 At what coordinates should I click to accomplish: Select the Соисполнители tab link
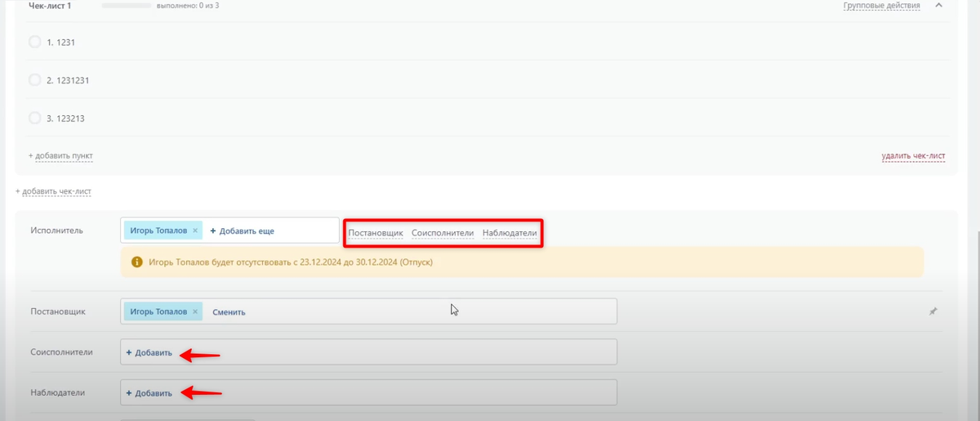[443, 233]
